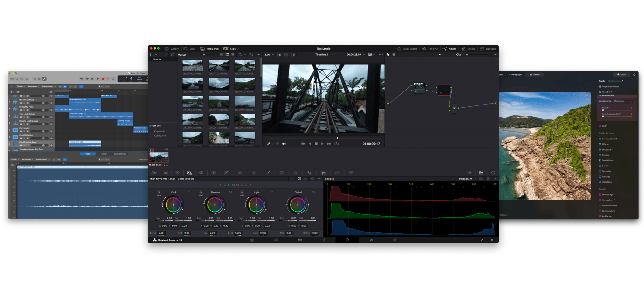
Task: Go to Resolve Project Manager home icon
Action: coord(482,240)
